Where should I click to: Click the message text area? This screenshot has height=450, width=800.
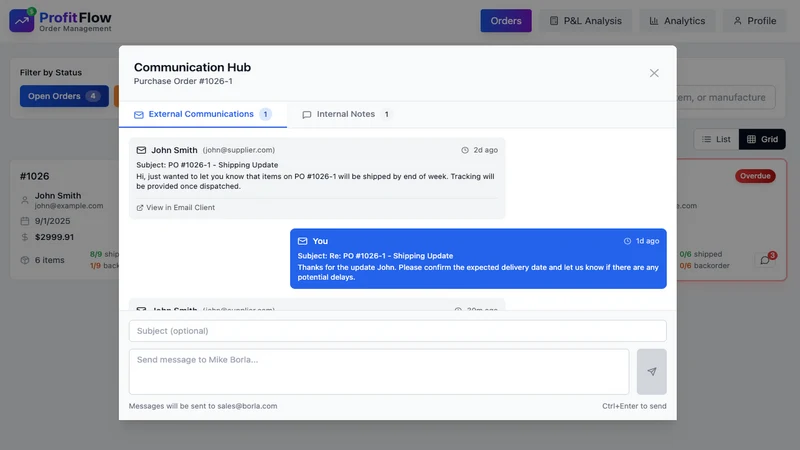click(x=379, y=371)
